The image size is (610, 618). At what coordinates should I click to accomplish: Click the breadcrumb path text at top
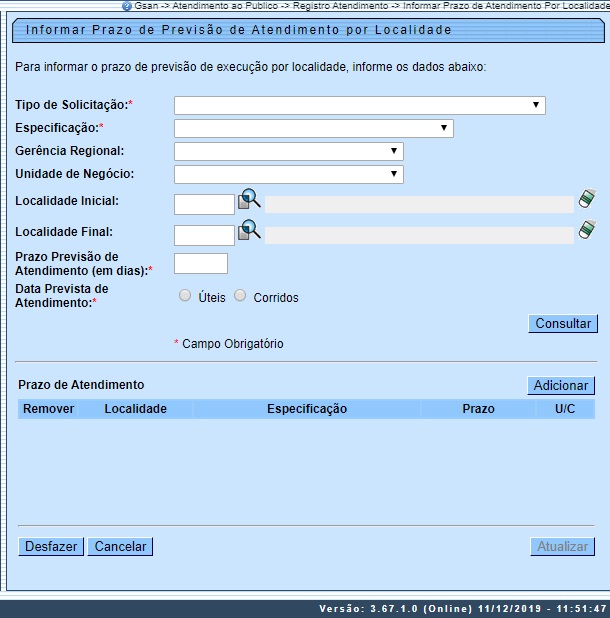click(372, 6)
